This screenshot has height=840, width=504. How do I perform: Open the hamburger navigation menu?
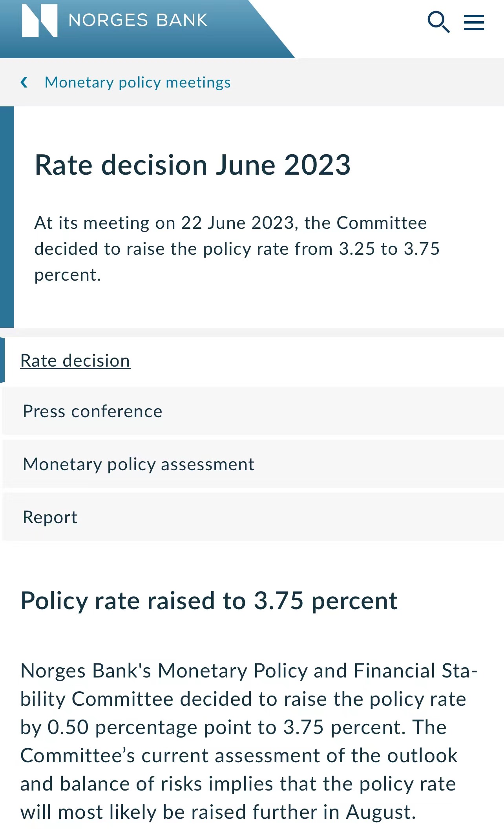pos(474,22)
